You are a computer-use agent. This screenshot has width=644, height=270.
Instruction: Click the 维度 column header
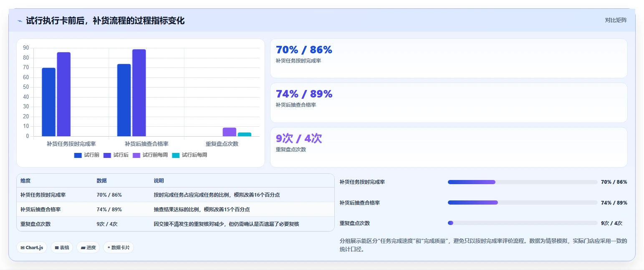point(25,181)
